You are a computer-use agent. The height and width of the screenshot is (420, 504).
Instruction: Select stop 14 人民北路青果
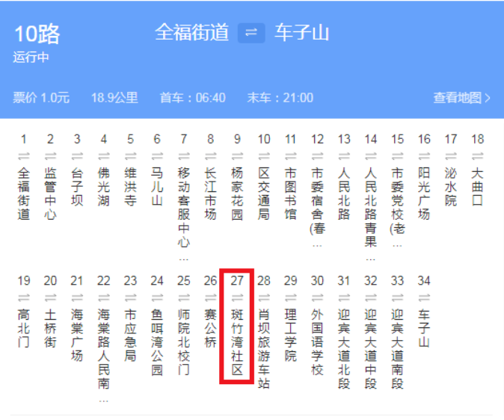point(371,214)
